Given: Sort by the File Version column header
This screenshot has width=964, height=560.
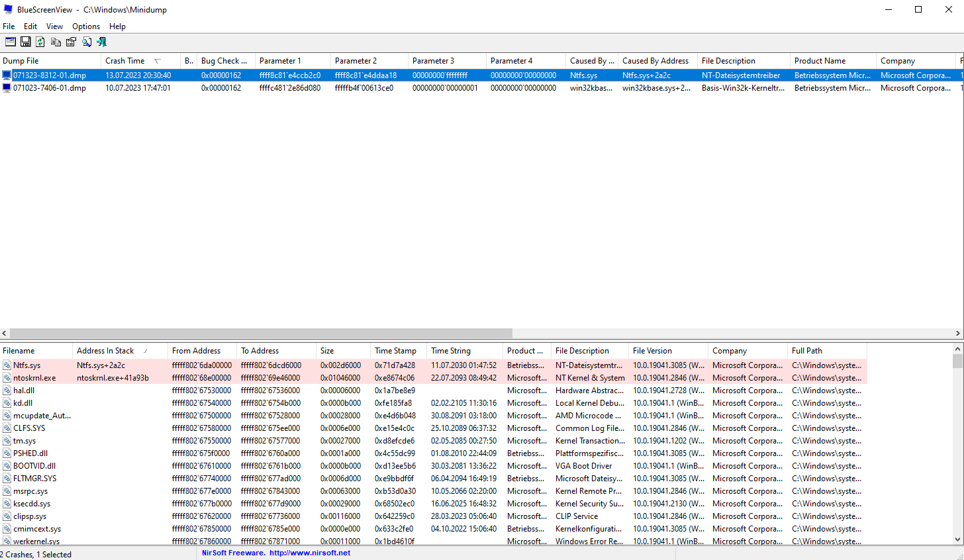Looking at the screenshot, I should pos(668,351).
